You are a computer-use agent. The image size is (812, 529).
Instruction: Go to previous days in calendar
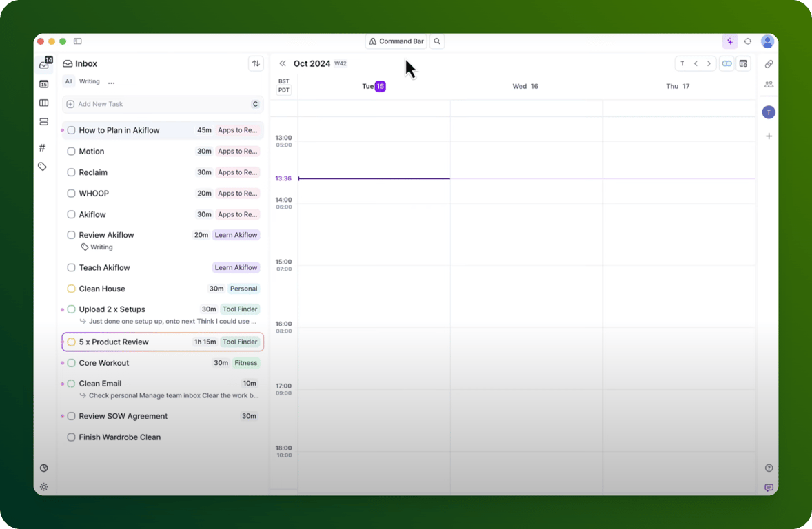point(696,63)
